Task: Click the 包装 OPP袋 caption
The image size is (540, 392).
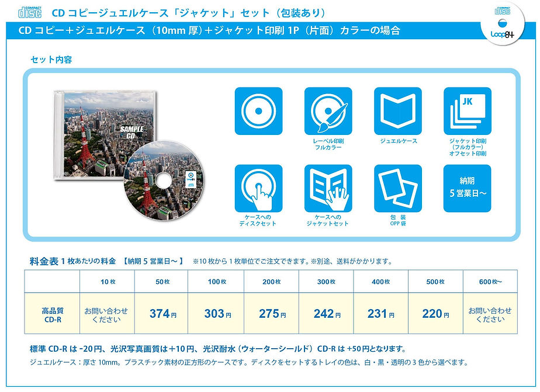Action: pyautogui.click(x=398, y=220)
